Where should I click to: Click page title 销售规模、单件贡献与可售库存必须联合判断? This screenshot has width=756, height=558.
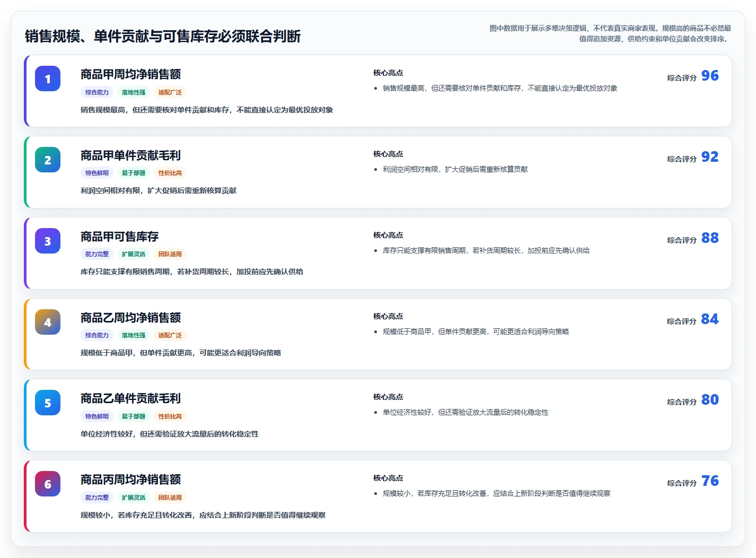[x=163, y=36]
